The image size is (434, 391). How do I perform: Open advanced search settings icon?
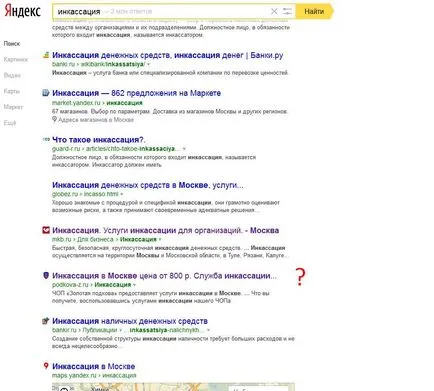click(287, 12)
